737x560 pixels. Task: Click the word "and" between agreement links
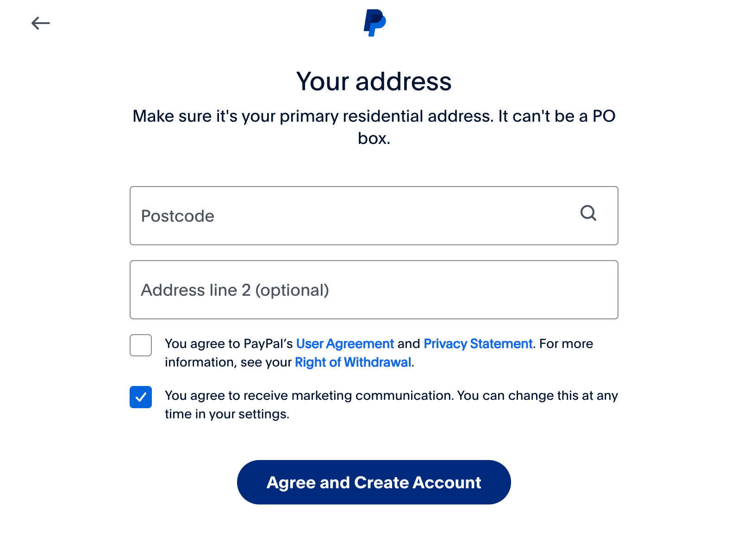pyautogui.click(x=408, y=344)
